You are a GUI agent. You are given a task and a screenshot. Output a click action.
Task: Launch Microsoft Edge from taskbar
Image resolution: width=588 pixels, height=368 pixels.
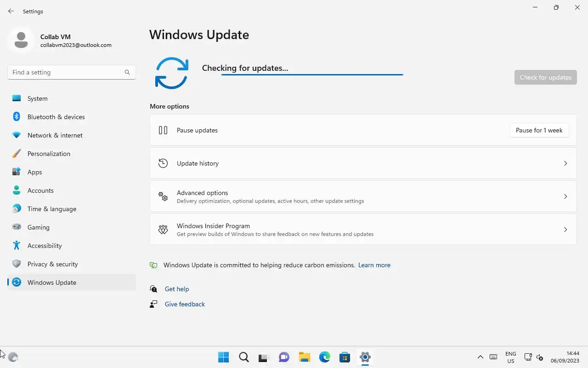(325, 357)
